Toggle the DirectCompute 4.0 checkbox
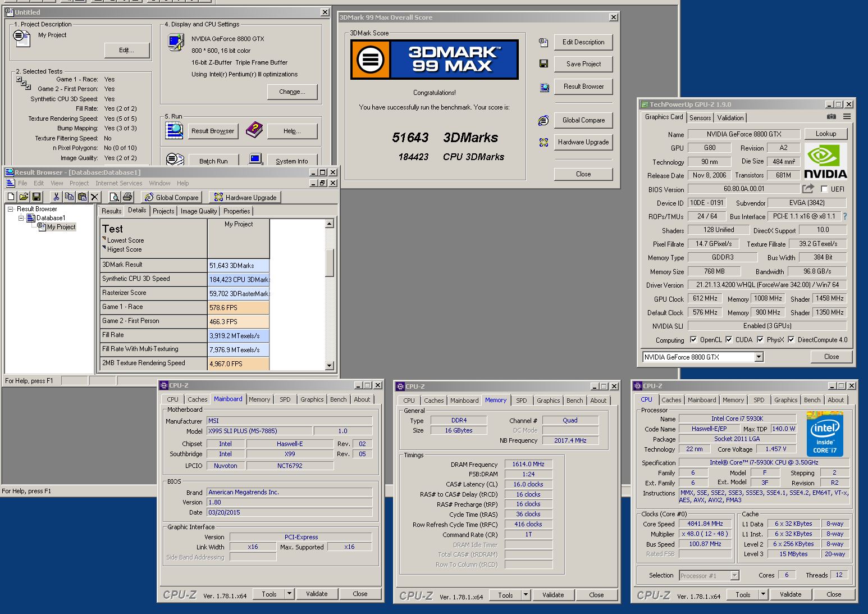 [x=791, y=340]
